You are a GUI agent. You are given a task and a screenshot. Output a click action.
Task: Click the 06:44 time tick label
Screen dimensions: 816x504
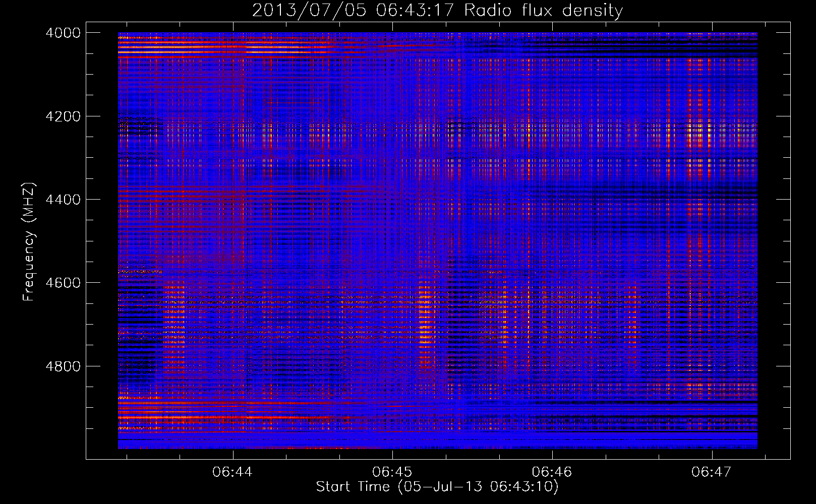pyautogui.click(x=232, y=472)
